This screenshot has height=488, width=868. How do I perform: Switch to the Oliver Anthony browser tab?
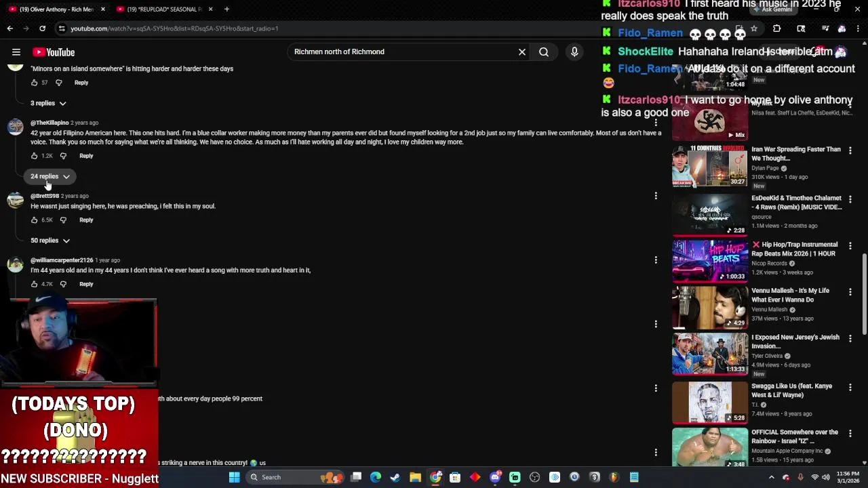pyautogui.click(x=56, y=9)
